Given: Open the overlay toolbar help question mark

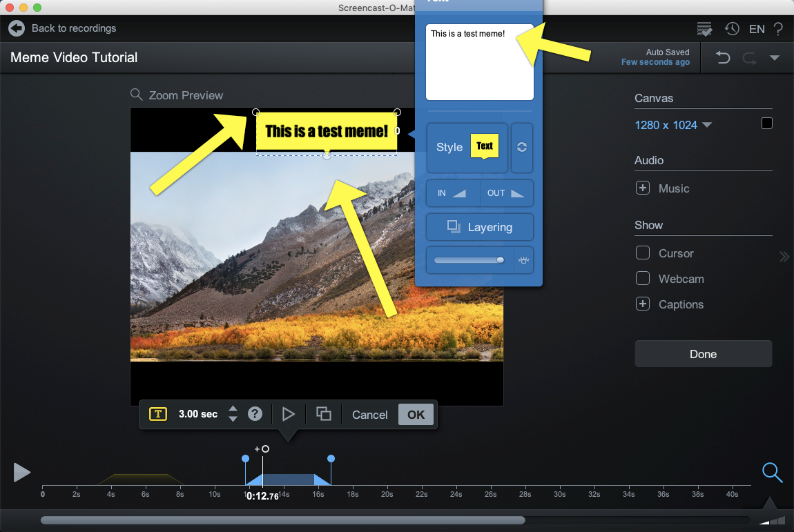Looking at the screenshot, I should point(255,414).
